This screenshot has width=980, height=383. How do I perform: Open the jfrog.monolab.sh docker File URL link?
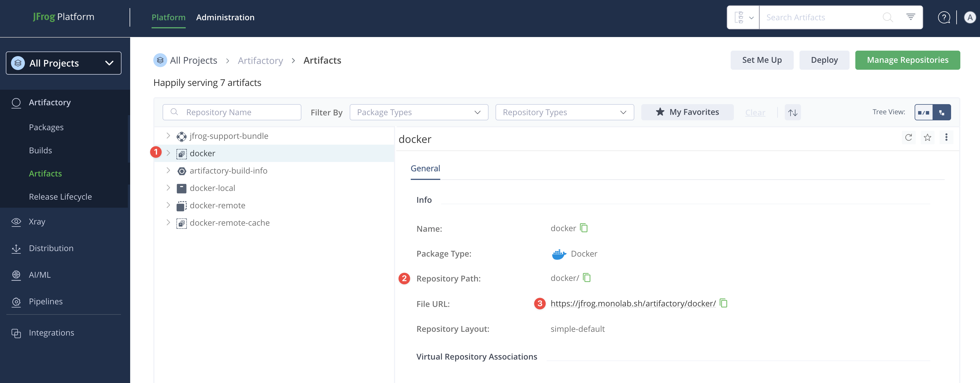[633, 303]
